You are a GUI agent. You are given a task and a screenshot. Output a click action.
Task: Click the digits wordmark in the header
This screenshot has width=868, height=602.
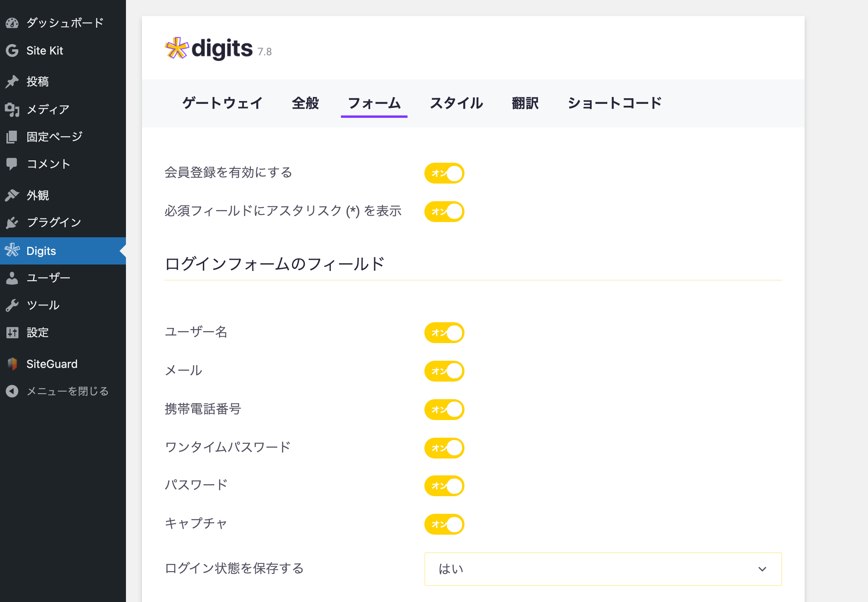point(222,48)
